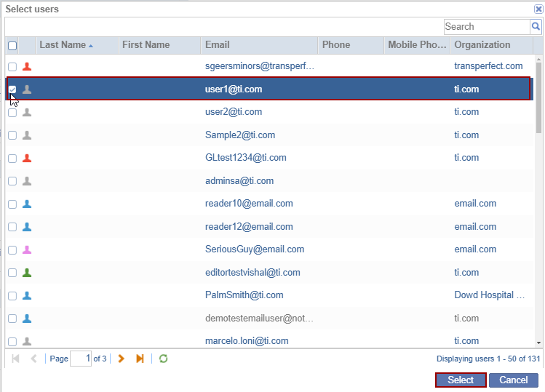Sort by Last Name column

(63, 45)
